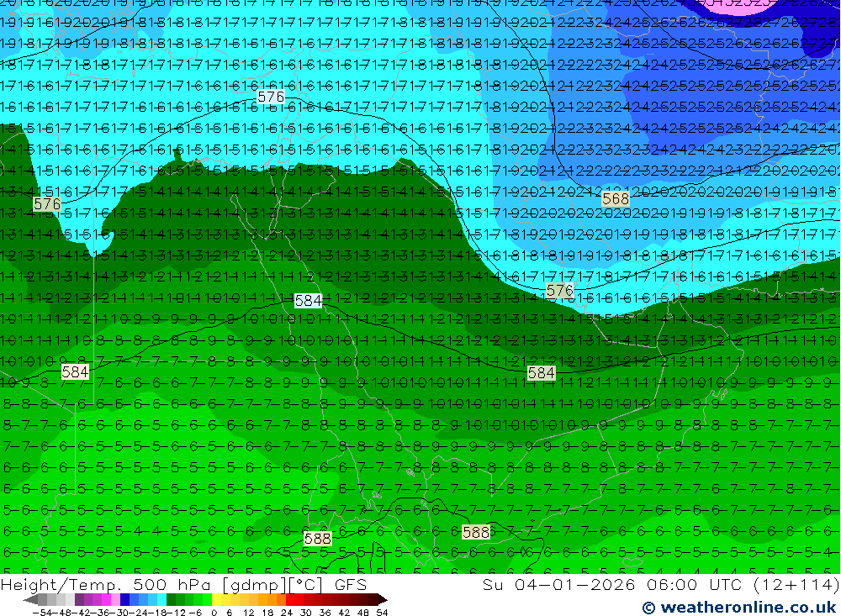
Task: Click the 568 contour label
Action: pyautogui.click(x=616, y=199)
